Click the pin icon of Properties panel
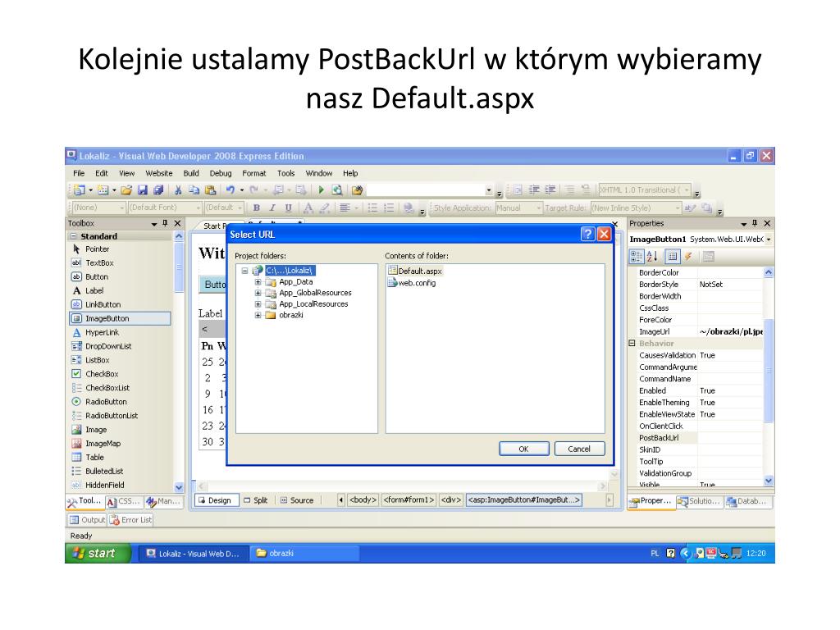840x630 pixels. pyautogui.click(x=755, y=223)
